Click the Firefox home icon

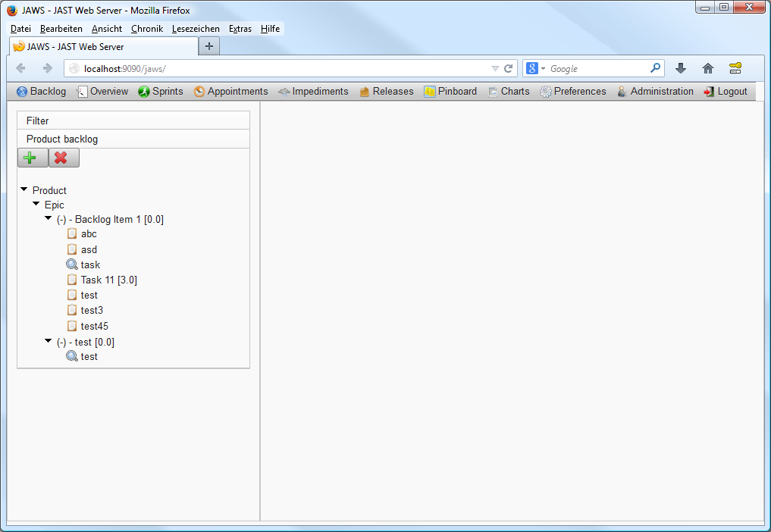point(707,68)
